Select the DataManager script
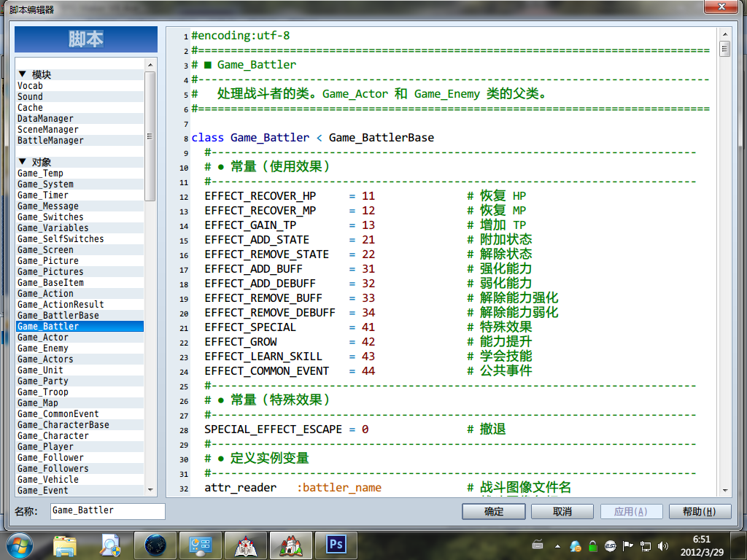Screen dimensions: 747x560 pyautogui.click(x=80, y=119)
